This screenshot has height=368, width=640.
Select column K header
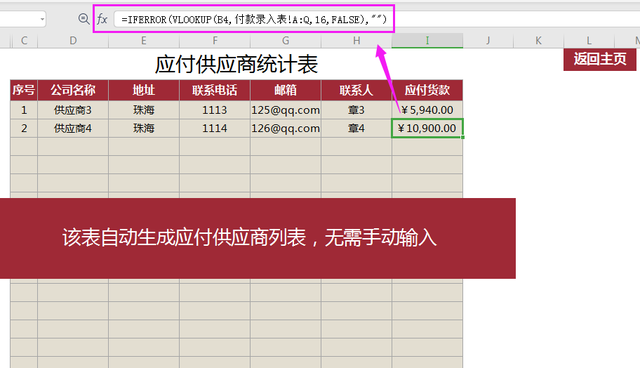click(x=538, y=41)
